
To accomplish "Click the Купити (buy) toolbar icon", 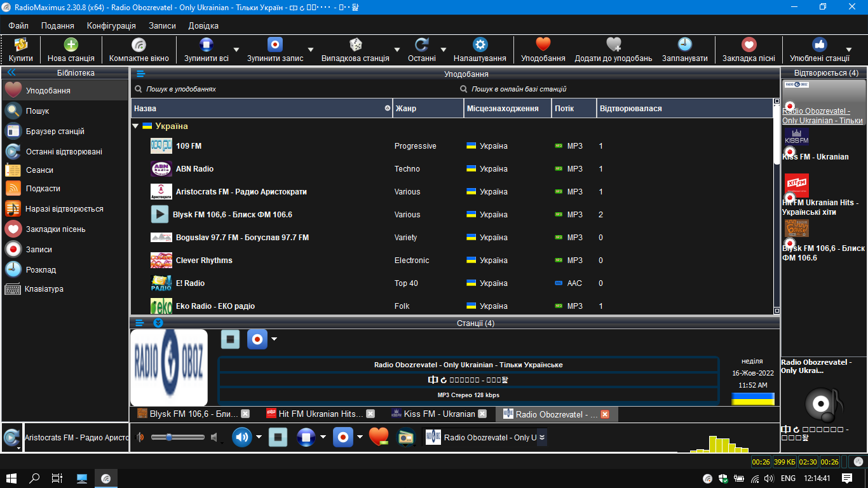I will [21, 44].
